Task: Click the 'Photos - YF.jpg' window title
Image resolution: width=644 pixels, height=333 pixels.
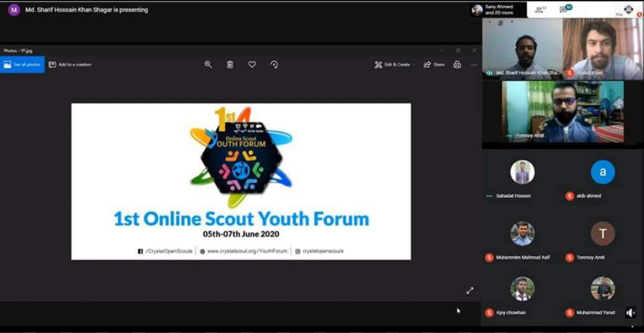Action: coord(18,51)
